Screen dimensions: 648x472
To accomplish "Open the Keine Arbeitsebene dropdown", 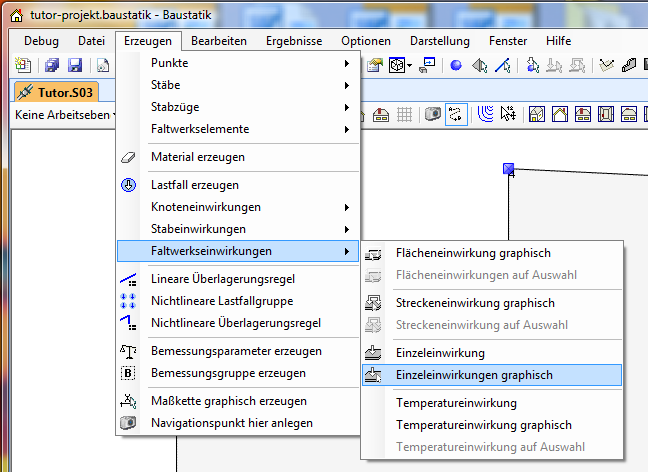I will 64,114.
